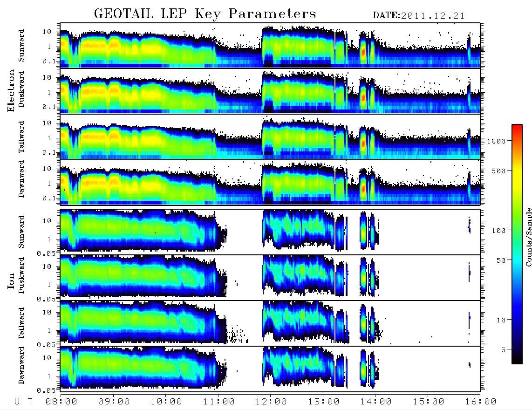Click the Electron Tailward spectrogram panel

(270, 137)
